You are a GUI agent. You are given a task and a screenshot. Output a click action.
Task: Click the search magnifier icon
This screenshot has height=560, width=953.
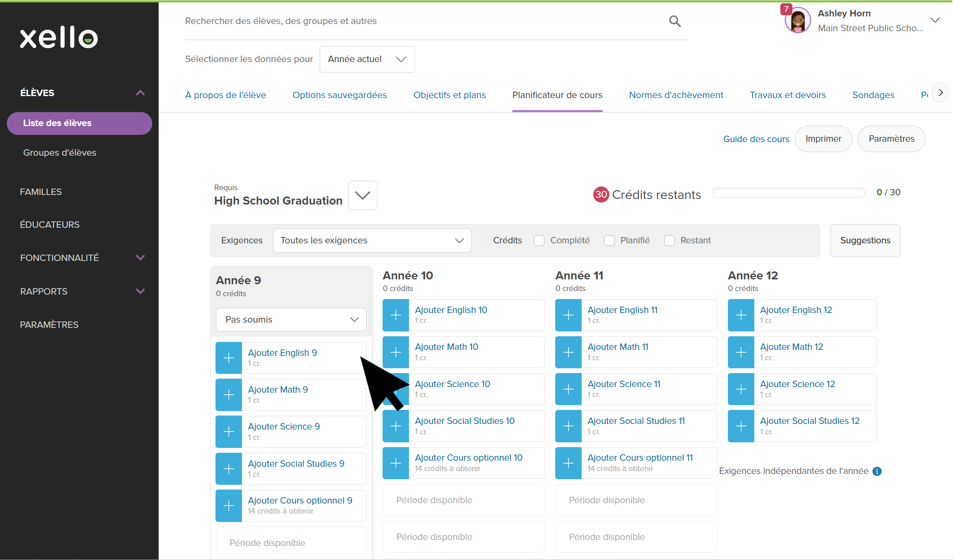(675, 21)
